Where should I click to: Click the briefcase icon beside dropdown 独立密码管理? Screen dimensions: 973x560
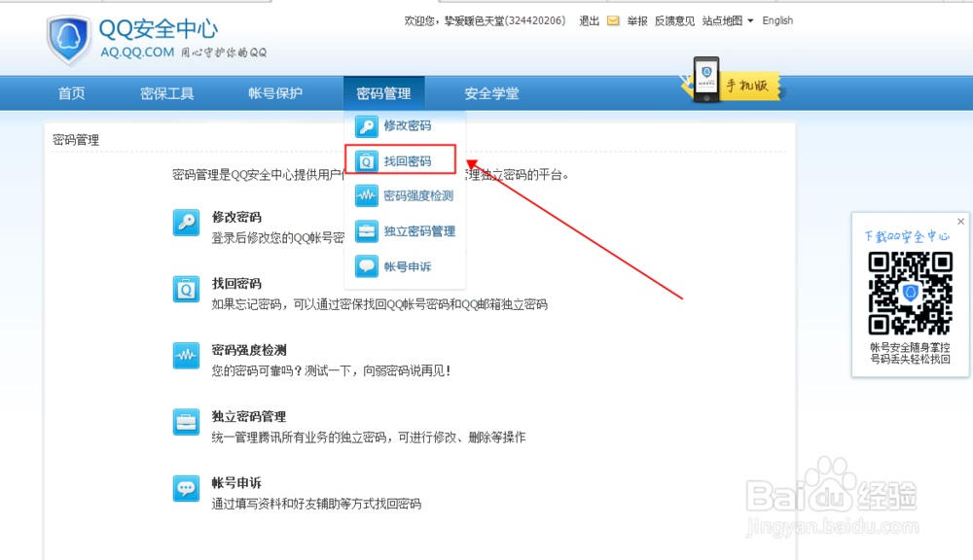[x=366, y=231]
